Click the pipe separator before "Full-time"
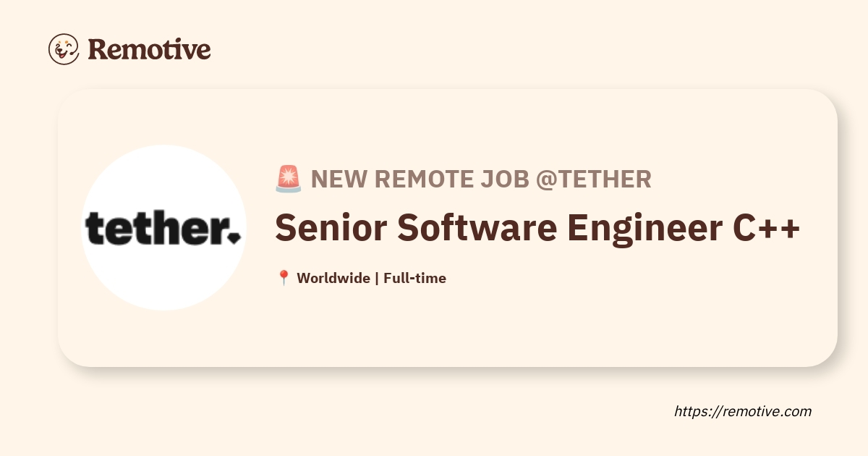This screenshot has height=456, width=868. (x=377, y=278)
